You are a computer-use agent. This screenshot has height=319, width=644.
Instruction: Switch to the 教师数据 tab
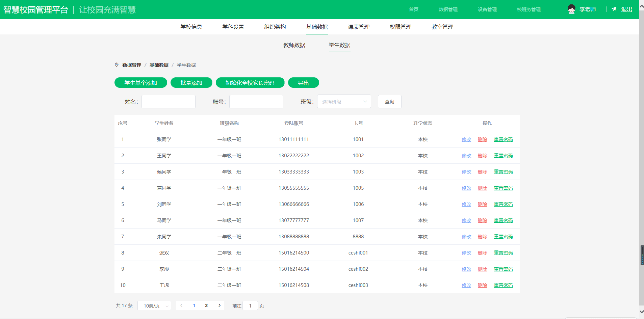point(294,45)
